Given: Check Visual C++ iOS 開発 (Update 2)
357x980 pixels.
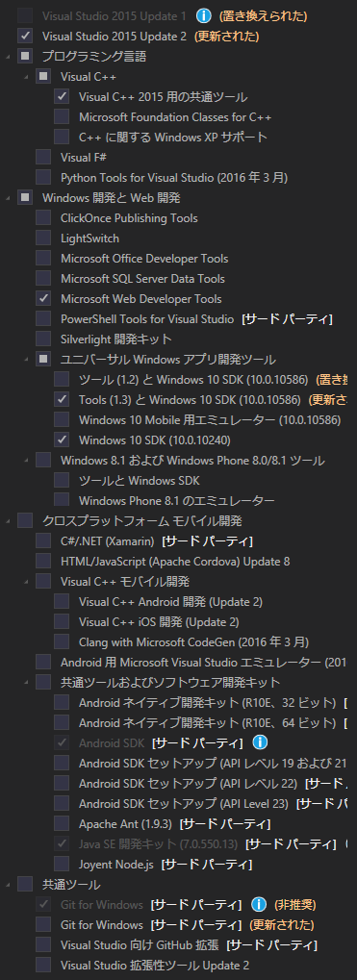Looking at the screenshot, I should [x=62, y=621].
